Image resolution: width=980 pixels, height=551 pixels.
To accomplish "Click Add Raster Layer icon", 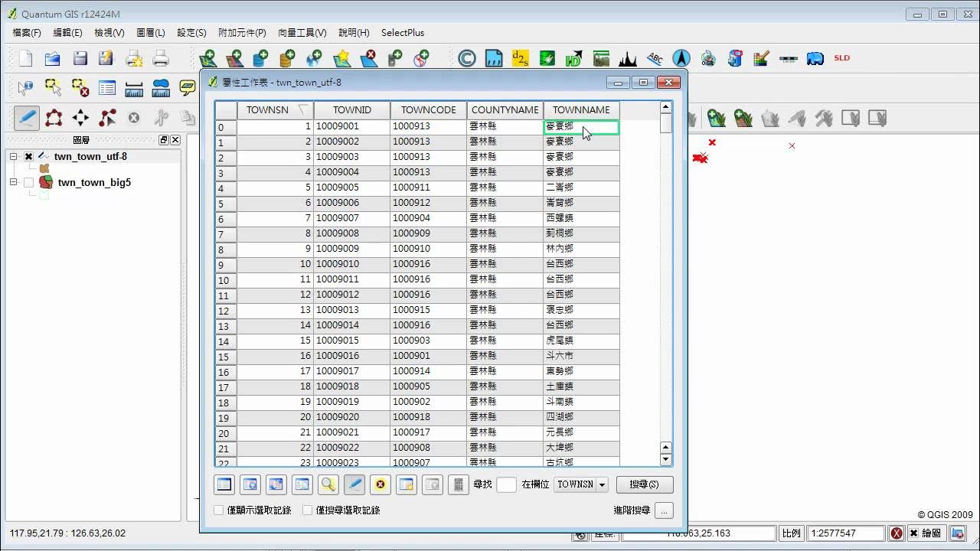I will pos(234,58).
